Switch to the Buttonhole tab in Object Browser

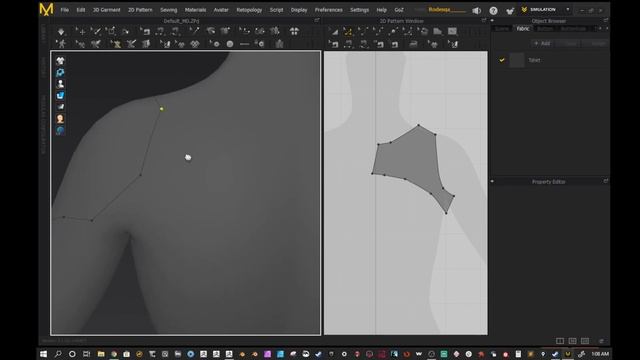[x=573, y=29]
